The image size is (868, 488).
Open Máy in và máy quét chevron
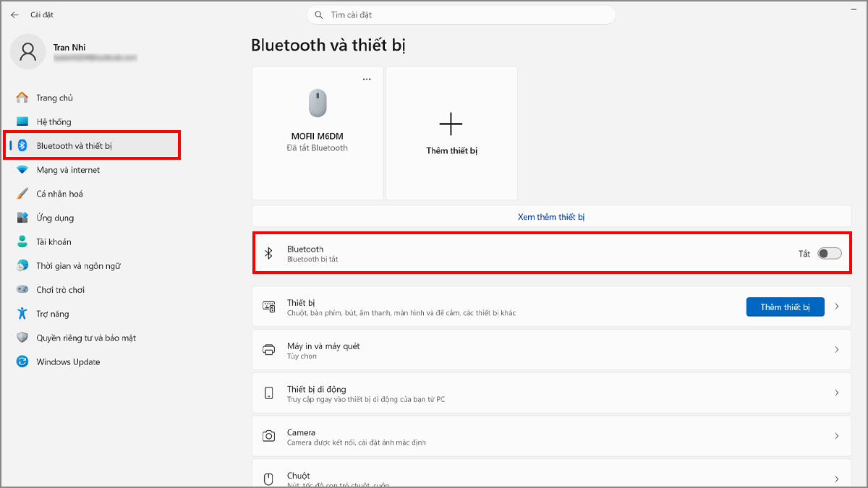837,350
